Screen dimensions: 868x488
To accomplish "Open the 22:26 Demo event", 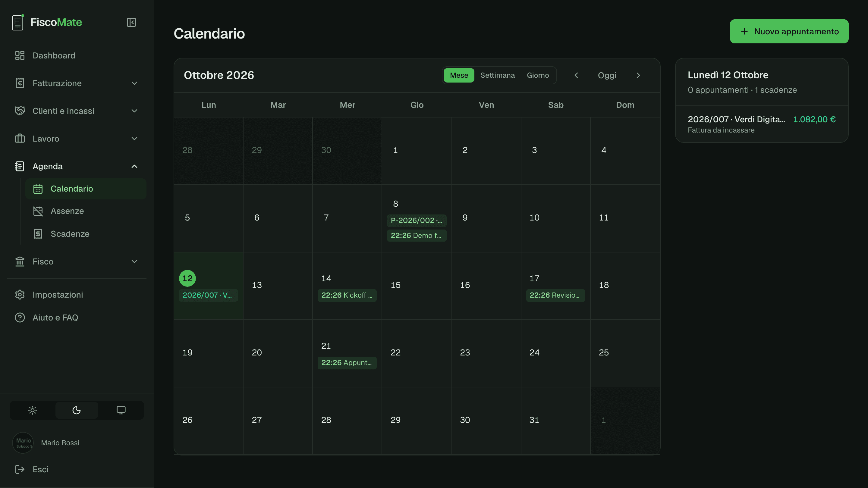I will click(417, 236).
